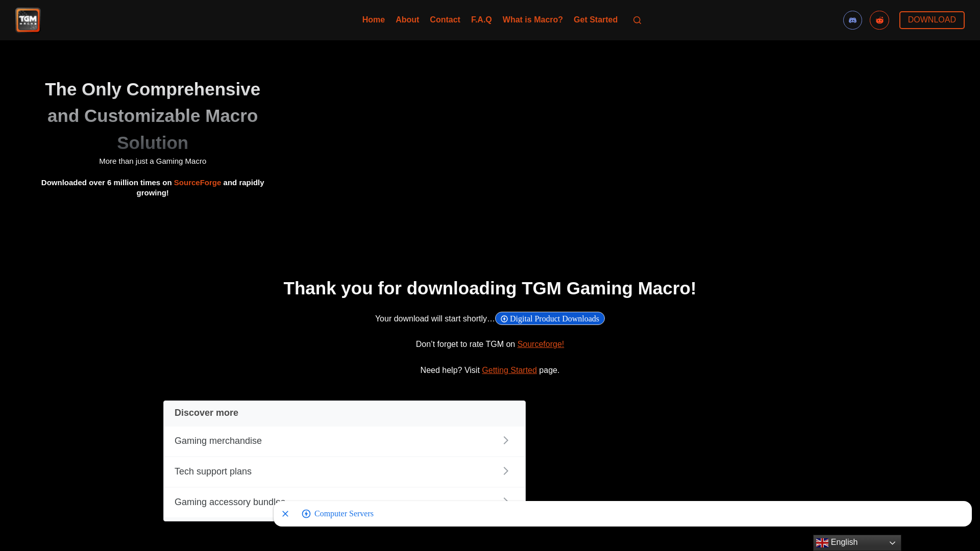This screenshot has width=980, height=551.
Task: Click the Computer Servers ad arrow icon
Action: click(306, 514)
